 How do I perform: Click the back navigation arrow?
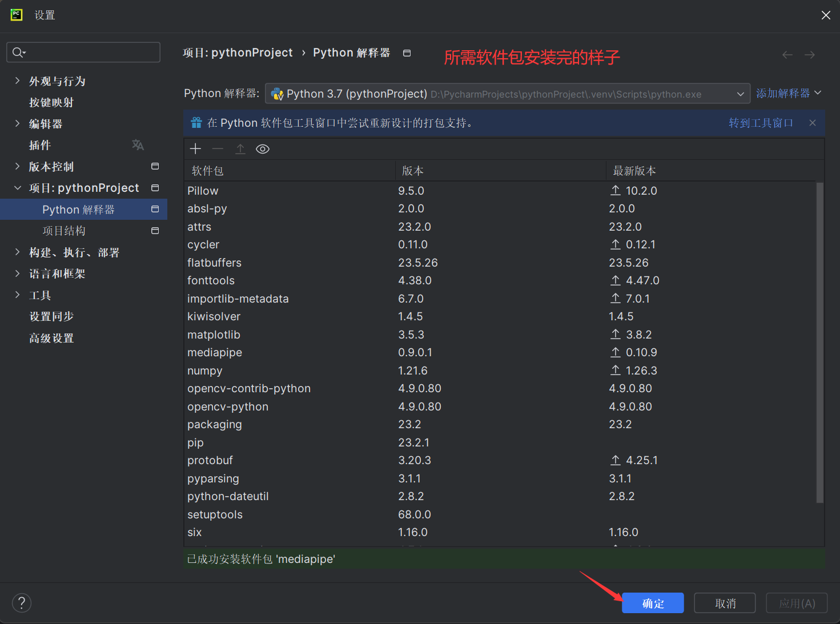click(x=787, y=55)
